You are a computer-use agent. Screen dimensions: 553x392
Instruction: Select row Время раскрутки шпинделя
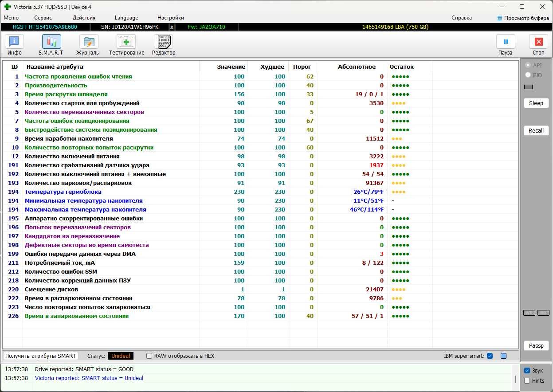[x=260, y=94]
